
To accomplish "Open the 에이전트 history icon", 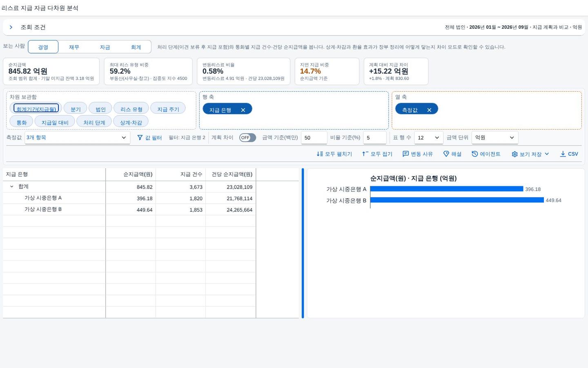I will click(475, 154).
